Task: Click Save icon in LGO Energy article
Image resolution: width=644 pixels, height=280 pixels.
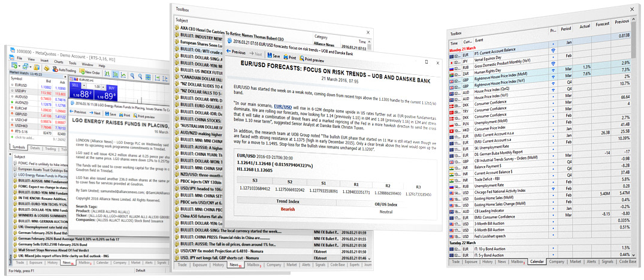Action: point(110,114)
